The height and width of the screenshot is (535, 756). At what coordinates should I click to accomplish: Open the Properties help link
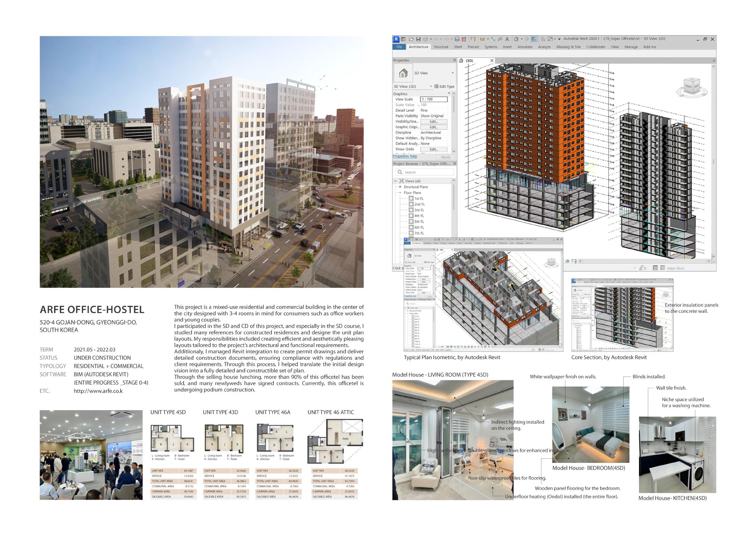tap(405, 156)
